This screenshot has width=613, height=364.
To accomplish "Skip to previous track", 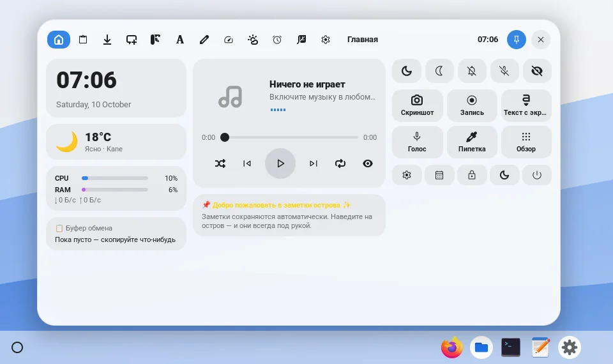I will [x=247, y=163].
